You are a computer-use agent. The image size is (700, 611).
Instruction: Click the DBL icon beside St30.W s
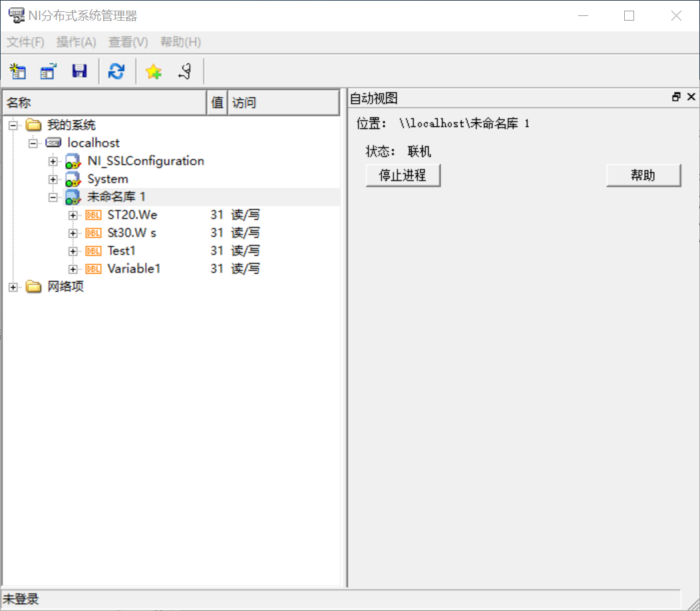click(93, 233)
